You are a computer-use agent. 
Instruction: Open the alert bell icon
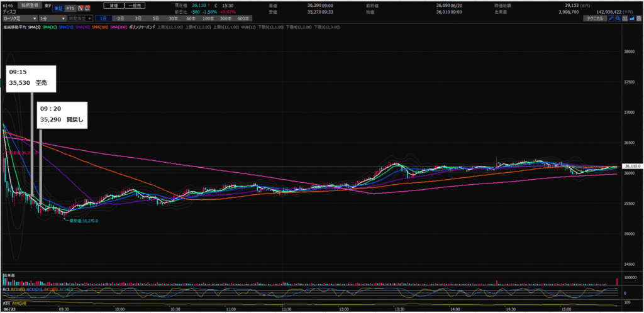point(87,8)
